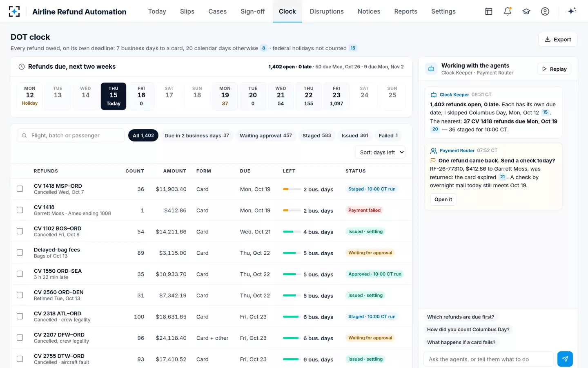Focus the Flight, batch or passenger search
The image size is (588, 368).
coord(71,135)
